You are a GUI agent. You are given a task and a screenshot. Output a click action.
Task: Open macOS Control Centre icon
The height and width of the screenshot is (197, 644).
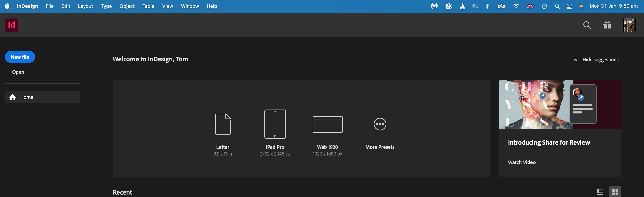(x=569, y=7)
